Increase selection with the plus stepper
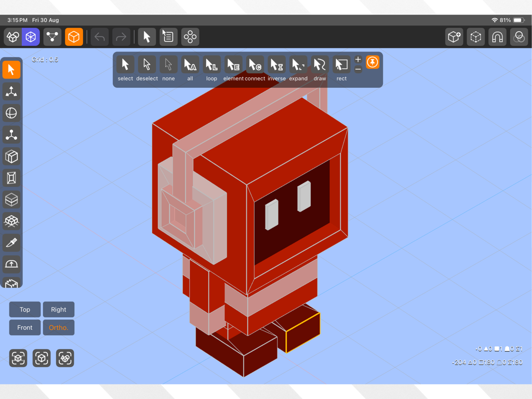 pyautogui.click(x=357, y=60)
